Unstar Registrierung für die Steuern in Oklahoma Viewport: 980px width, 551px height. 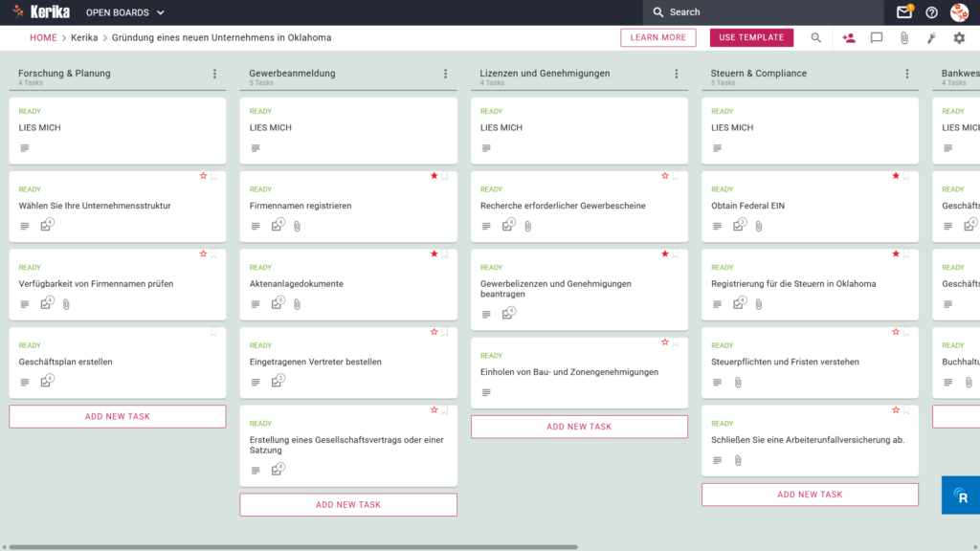click(x=896, y=254)
